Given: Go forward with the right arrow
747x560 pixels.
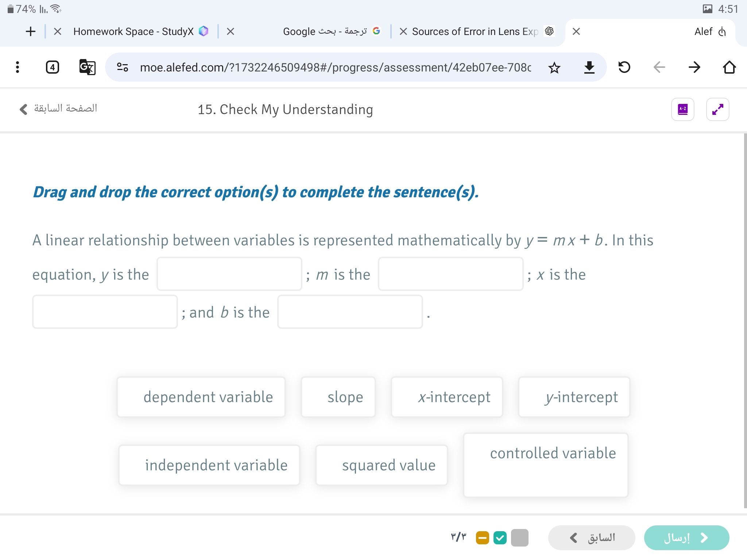Looking at the screenshot, I should pos(694,67).
